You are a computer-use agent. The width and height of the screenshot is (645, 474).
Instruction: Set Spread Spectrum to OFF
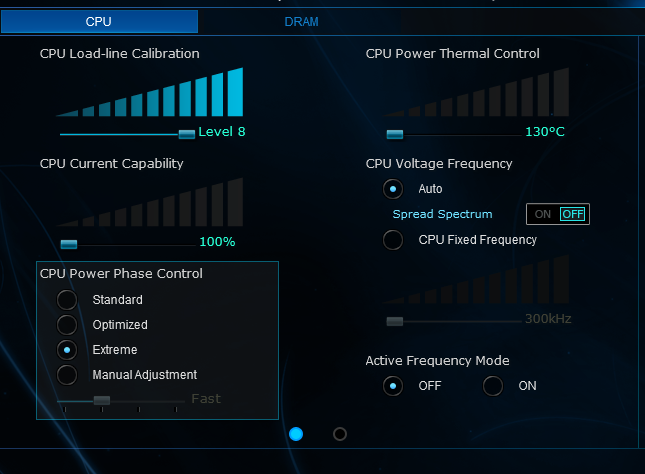573,214
